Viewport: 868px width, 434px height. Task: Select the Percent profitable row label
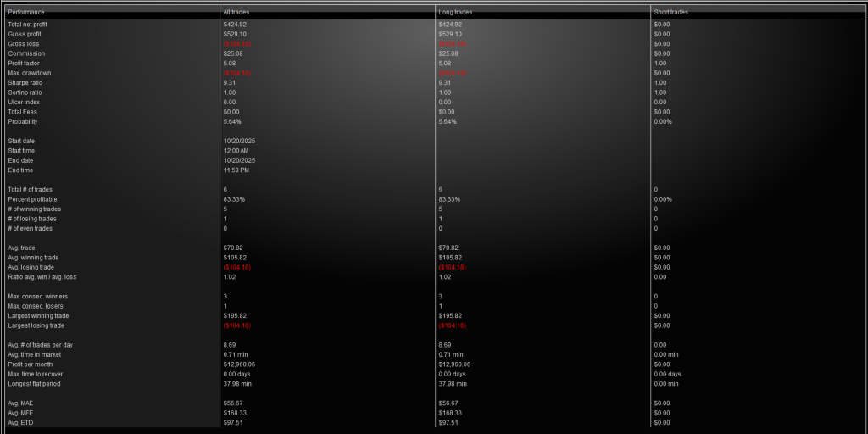(x=31, y=199)
